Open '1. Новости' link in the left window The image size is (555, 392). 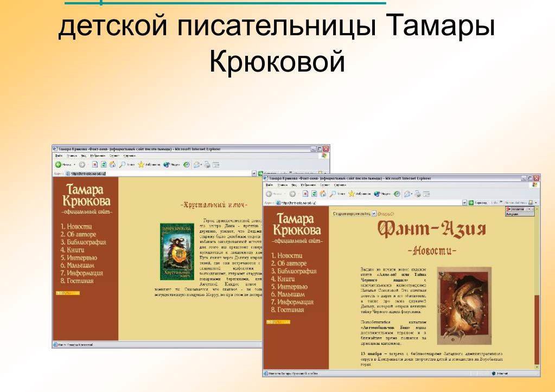point(76,227)
